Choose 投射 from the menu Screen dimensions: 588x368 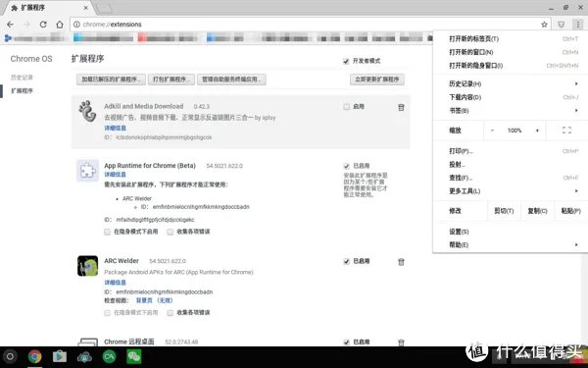[511, 165]
